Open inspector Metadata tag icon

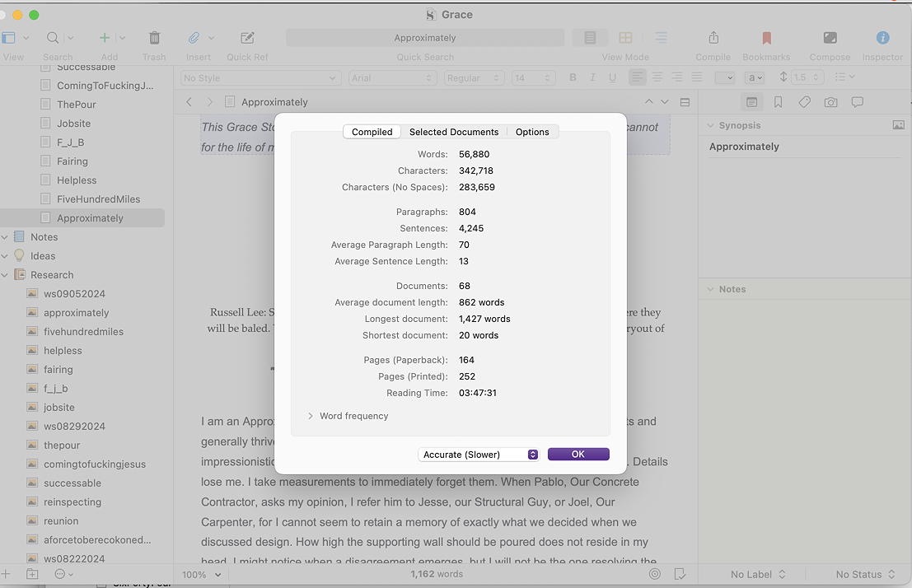click(804, 102)
